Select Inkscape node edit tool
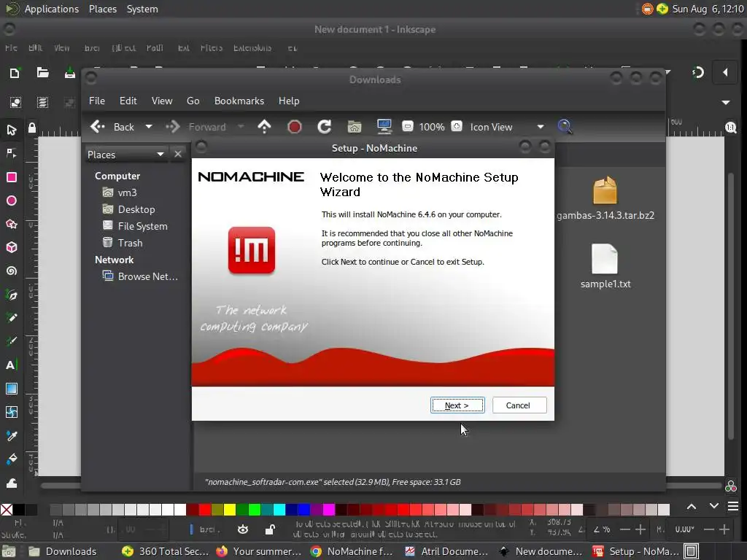Screen dimensions: 747x560 coord(12,153)
